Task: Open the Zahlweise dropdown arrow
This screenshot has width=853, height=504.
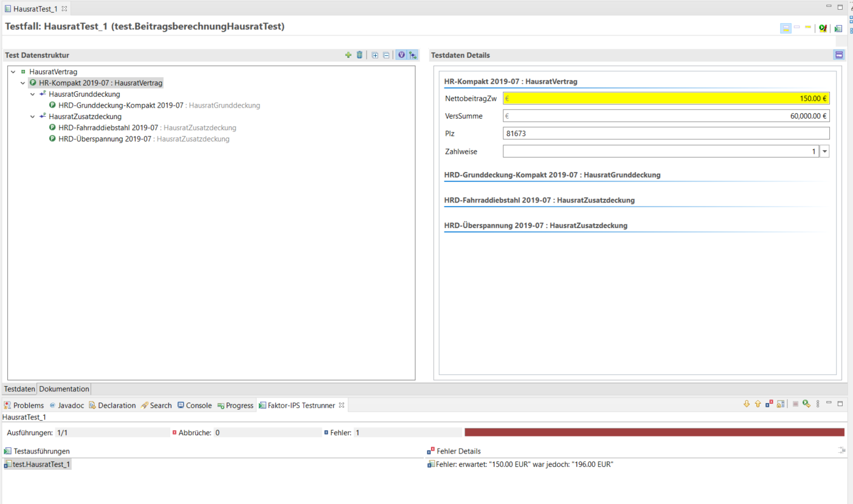Action: 824,152
